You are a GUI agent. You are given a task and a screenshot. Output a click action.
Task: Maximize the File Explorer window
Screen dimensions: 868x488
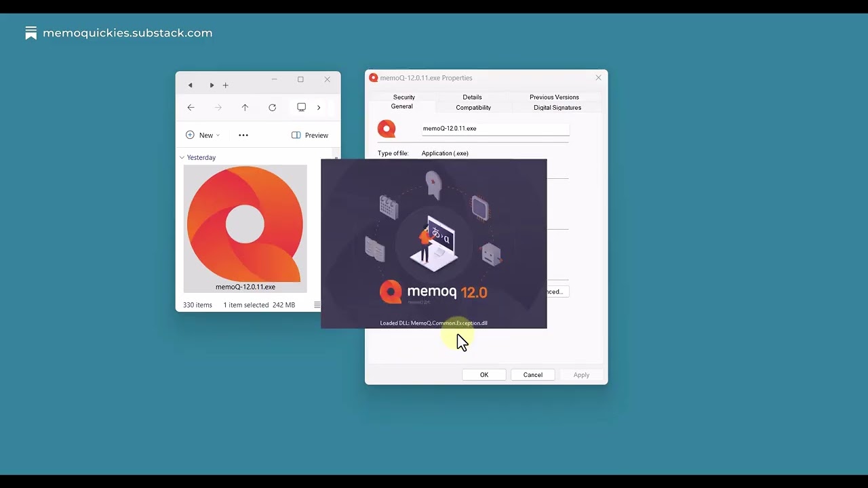tap(300, 79)
